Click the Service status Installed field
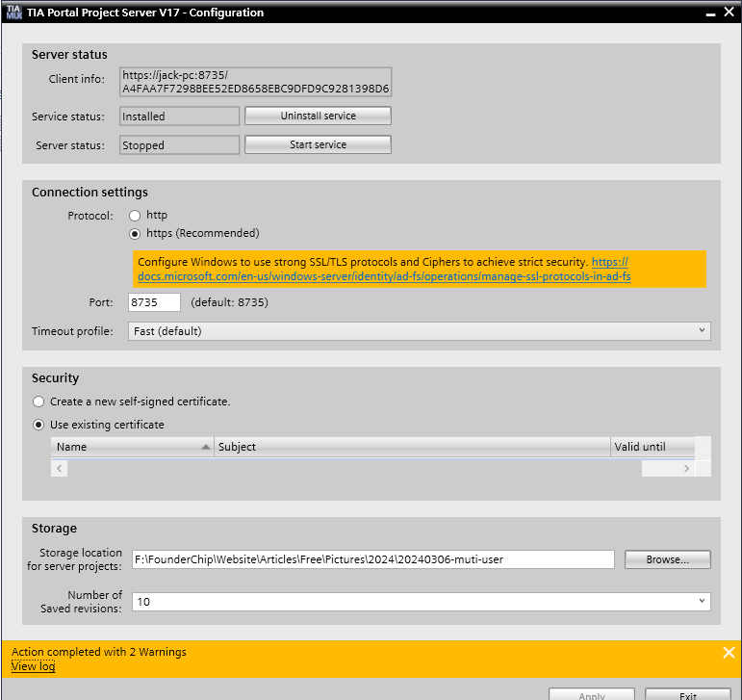 coord(179,116)
